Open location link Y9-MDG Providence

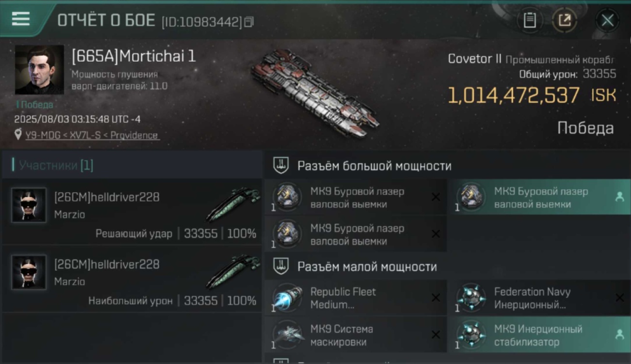point(92,135)
